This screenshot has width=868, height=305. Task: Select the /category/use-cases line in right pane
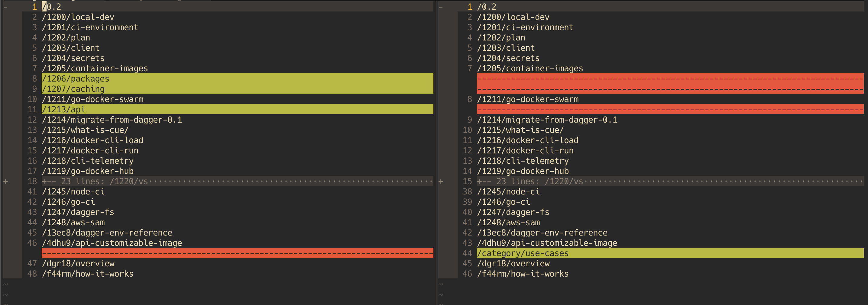523,253
